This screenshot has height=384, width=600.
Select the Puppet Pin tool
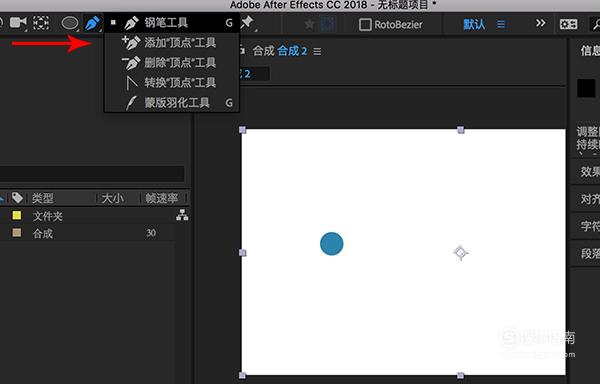(x=247, y=23)
